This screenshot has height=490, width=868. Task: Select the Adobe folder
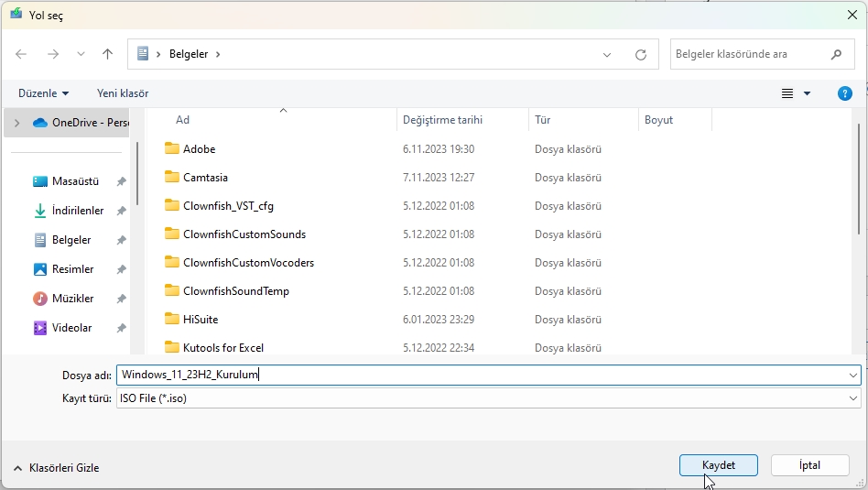click(199, 149)
